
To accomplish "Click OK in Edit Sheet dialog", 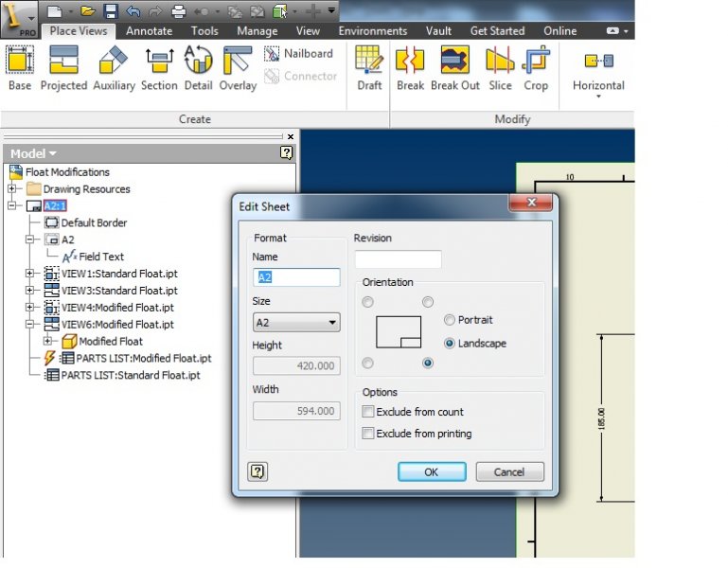I will click(x=432, y=471).
